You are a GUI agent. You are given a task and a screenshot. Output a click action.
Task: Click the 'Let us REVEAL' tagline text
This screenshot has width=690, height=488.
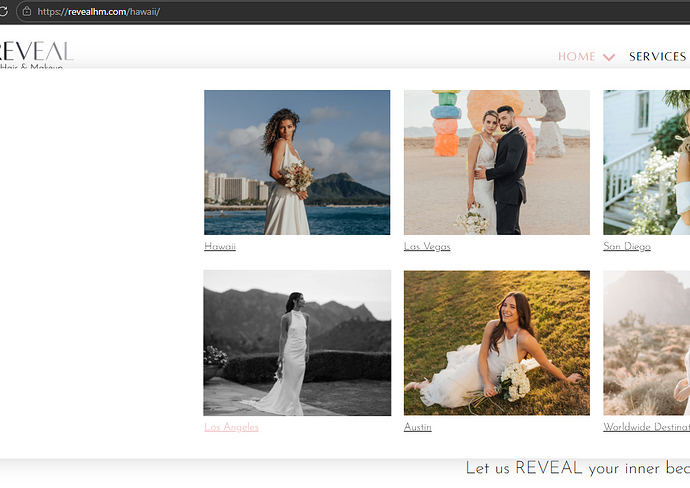click(577, 468)
